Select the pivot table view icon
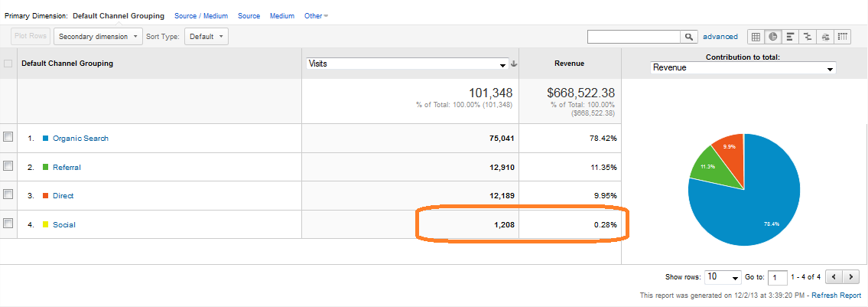Viewport: 868px width, 307px height. (x=843, y=37)
